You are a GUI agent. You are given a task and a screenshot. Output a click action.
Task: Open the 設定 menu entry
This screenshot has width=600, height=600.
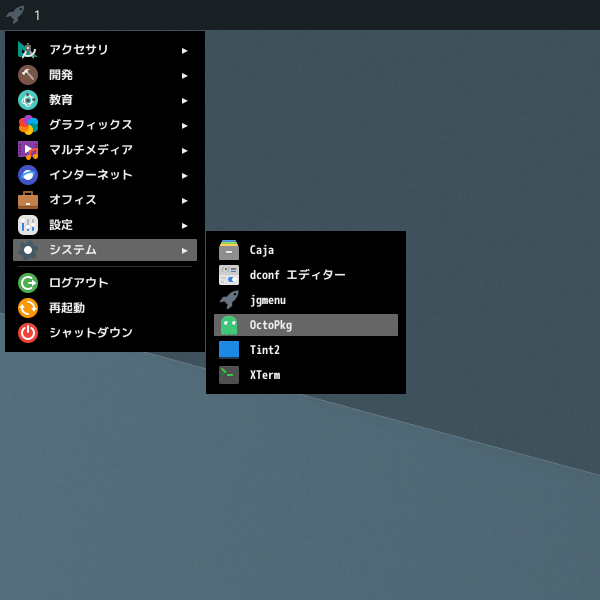click(105, 225)
